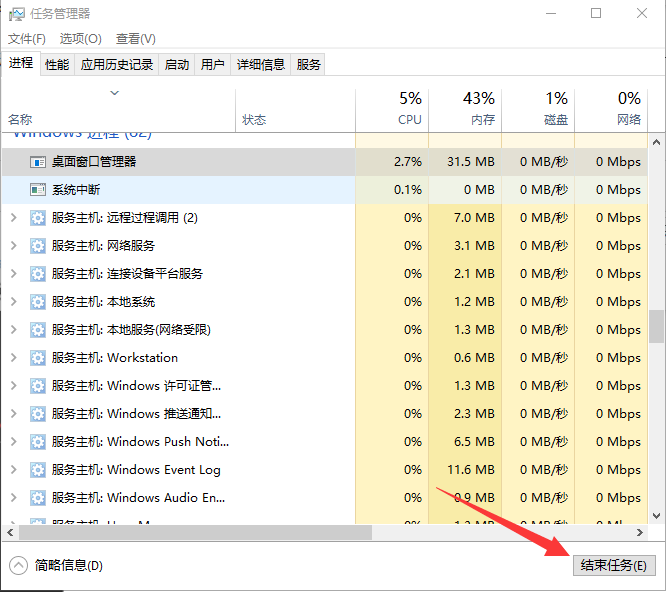Minimize the Task Manager window
The image size is (666, 592).
coord(551,14)
